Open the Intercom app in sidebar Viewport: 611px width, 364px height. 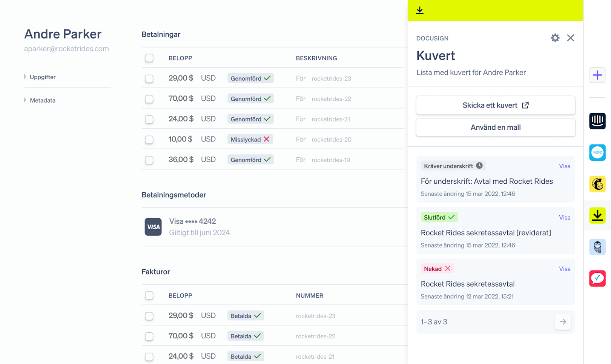[x=597, y=121]
